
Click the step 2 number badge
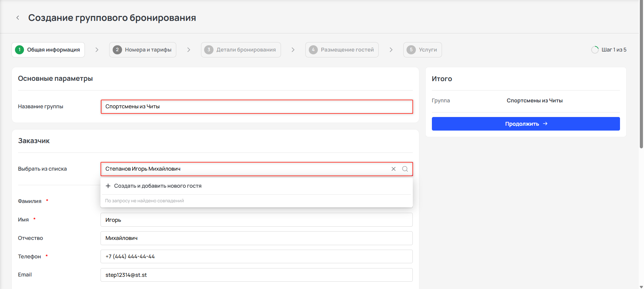tap(117, 50)
